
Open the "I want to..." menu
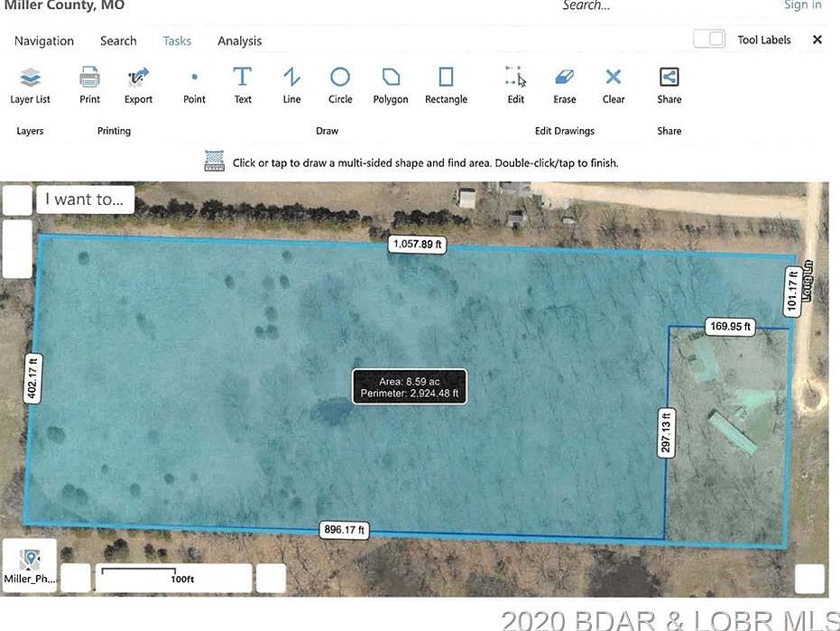point(86,200)
